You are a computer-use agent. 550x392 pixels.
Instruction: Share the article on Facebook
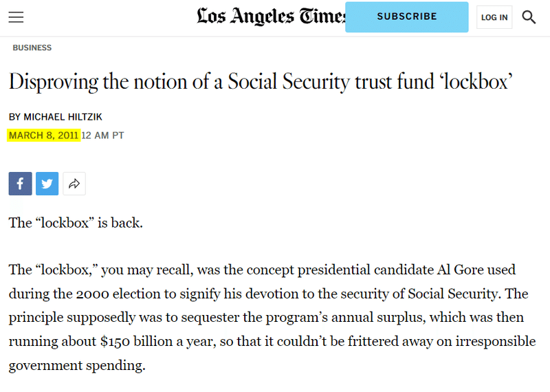(x=21, y=184)
